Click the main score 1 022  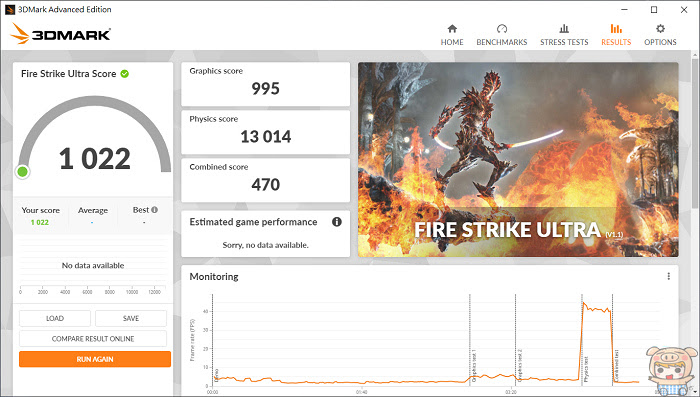pos(95,159)
